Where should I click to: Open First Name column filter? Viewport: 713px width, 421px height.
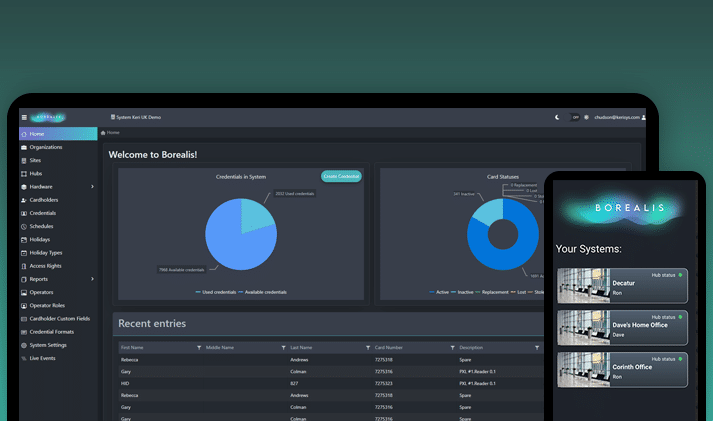tap(199, 348)
